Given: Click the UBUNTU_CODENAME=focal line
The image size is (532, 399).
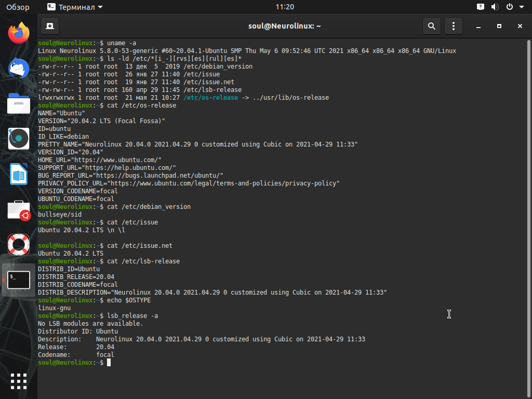Looking at the screenshot, I should point(76,199).
